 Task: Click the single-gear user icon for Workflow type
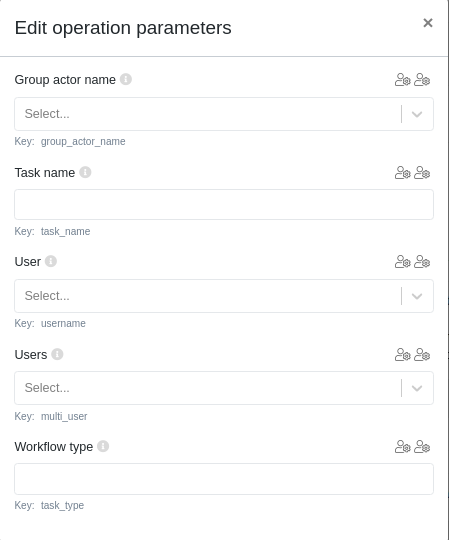(402, 447)
